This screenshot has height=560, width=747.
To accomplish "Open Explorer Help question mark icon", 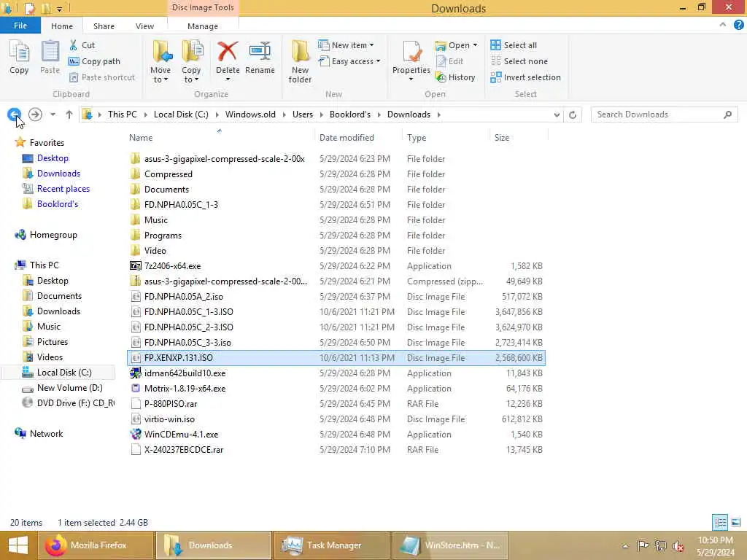I will (x=738, y=26).
